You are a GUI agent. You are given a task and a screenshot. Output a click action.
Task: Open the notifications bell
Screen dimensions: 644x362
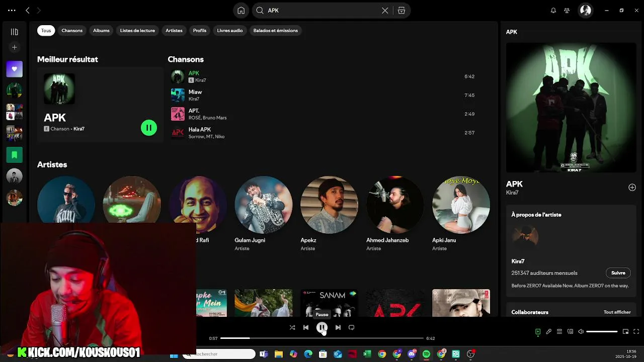(553, 11)
